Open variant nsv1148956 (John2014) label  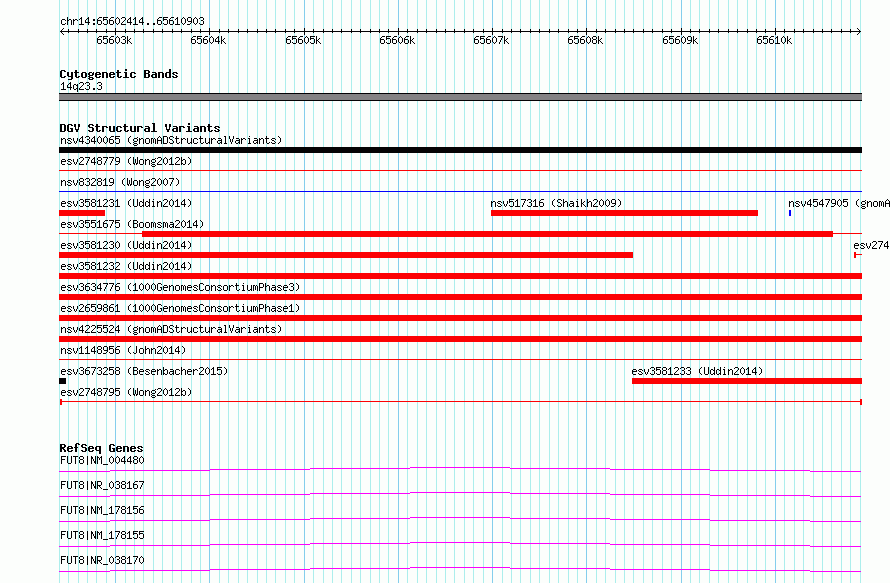pyautogui.click(x=123, y=350)
